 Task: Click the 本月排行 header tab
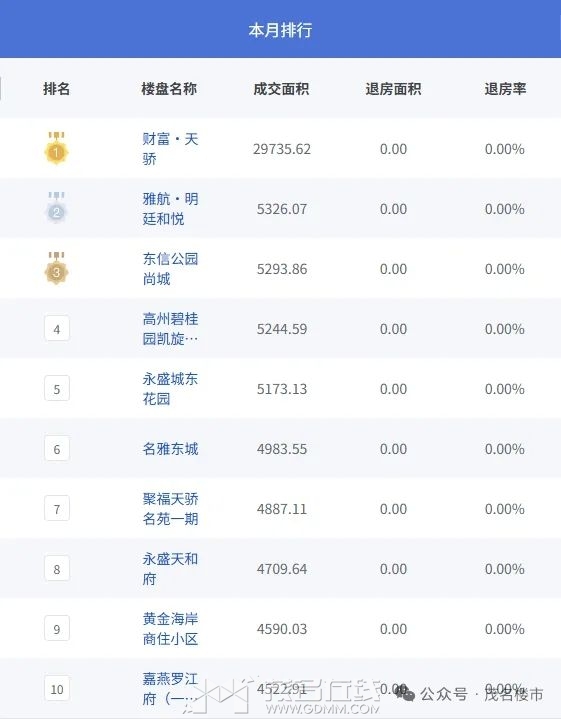[x=280, y=30]
